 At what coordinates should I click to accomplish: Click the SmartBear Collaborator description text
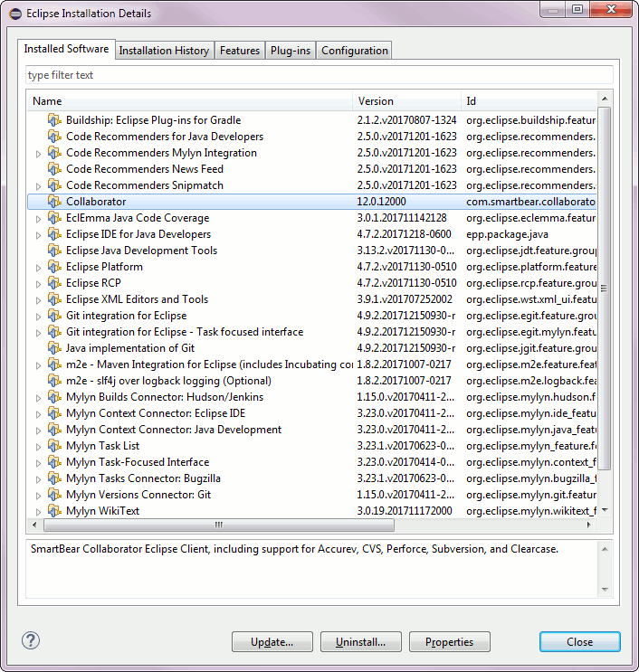(x=295, y=549)
